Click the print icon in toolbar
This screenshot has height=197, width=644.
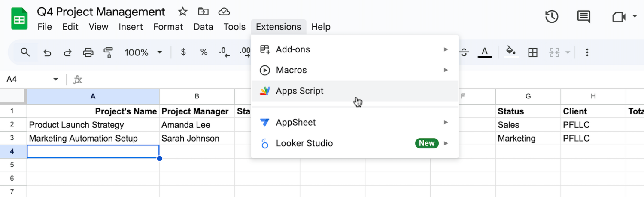[88, 53]
